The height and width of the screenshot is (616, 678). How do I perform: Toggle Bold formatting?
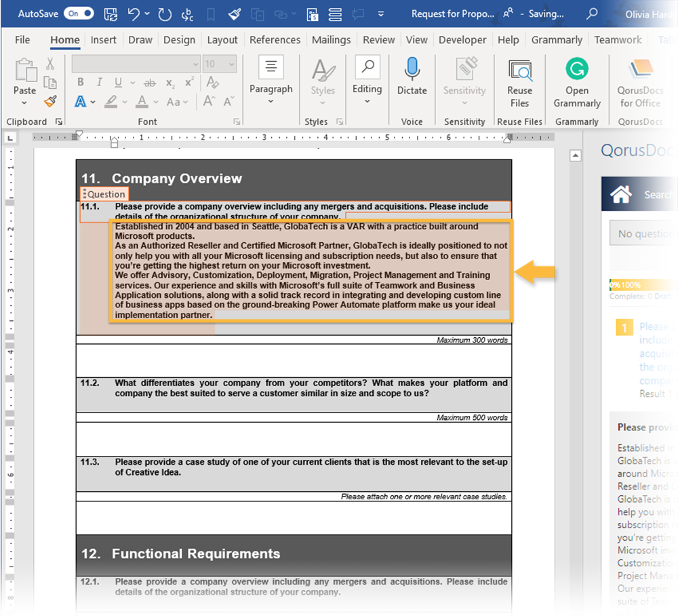[81, 82]
